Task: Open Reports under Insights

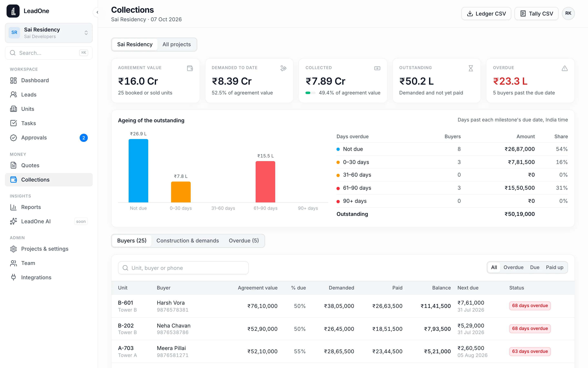Action: tap(49, 207)
